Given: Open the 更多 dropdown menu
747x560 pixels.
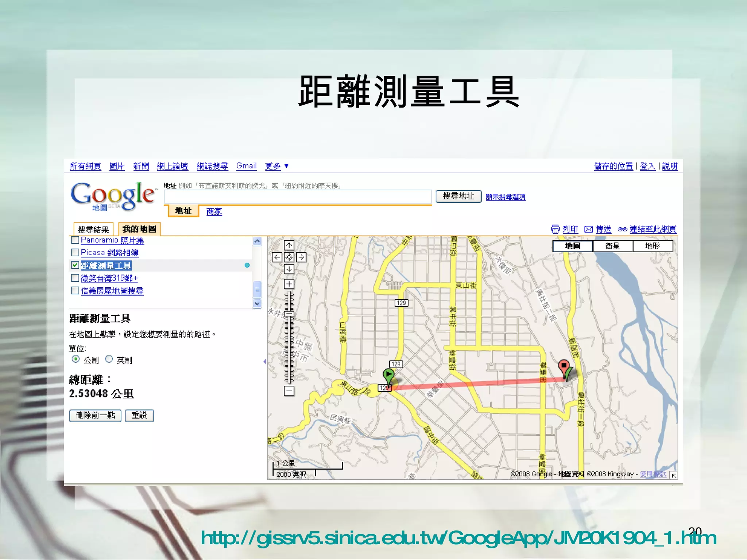Looking at the screenshot, I should coord(276,166).
